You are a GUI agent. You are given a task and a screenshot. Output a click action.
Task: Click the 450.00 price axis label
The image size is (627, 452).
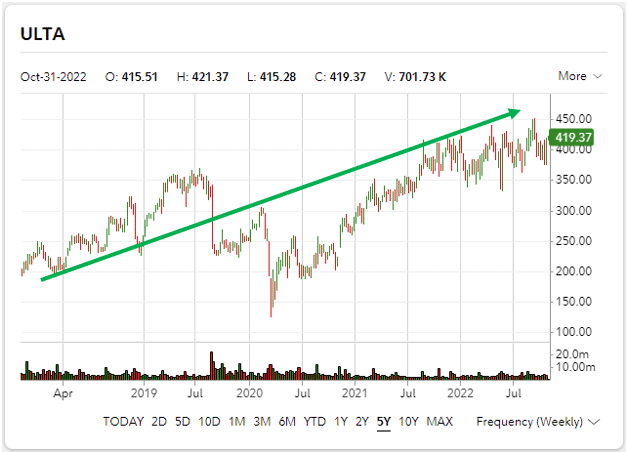573,119
